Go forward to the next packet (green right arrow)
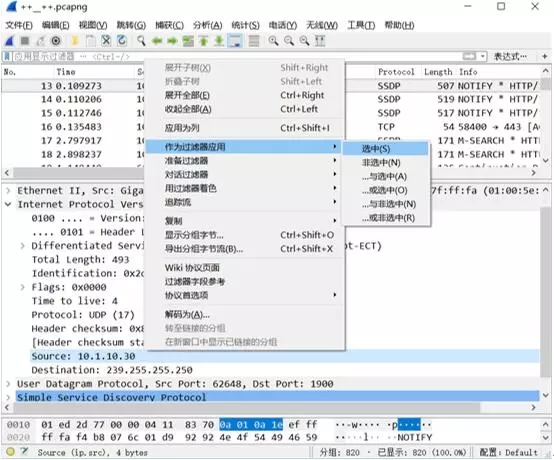554x460 pixels. click(172, 41)
